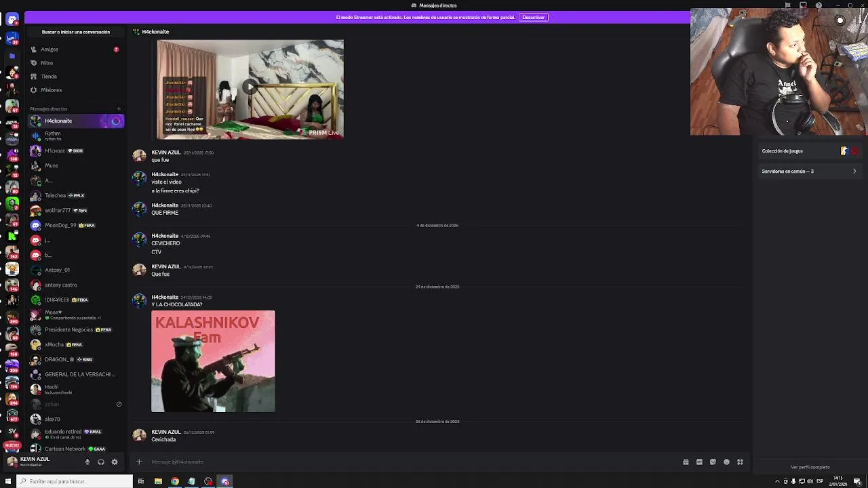This screenshot has width=868, height=488.
Task: Open user settings gear icon
Action: (x=114, y=462)
